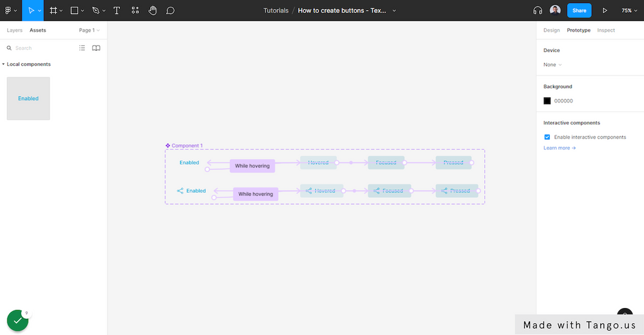Switch to the Inspect tab
The width and height of the screenshot is (644, 335).
click(606, 30)
